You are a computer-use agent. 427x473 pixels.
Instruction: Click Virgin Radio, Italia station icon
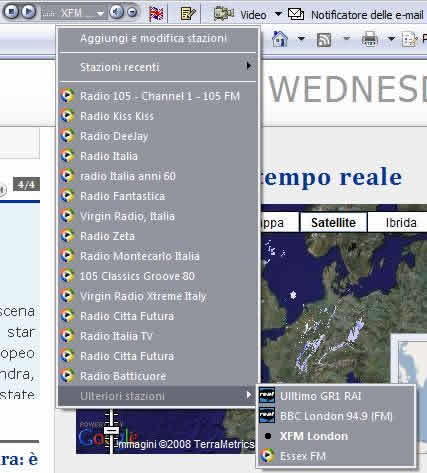pos(68,216)
